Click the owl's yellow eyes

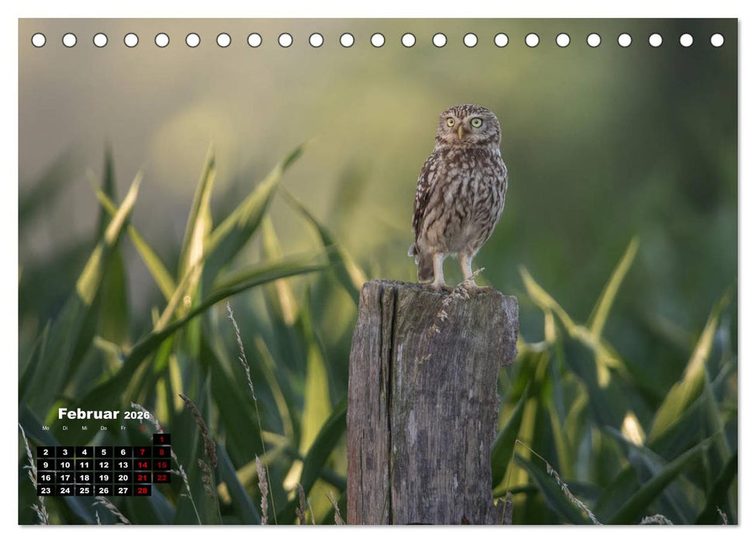tap(463, 123)
